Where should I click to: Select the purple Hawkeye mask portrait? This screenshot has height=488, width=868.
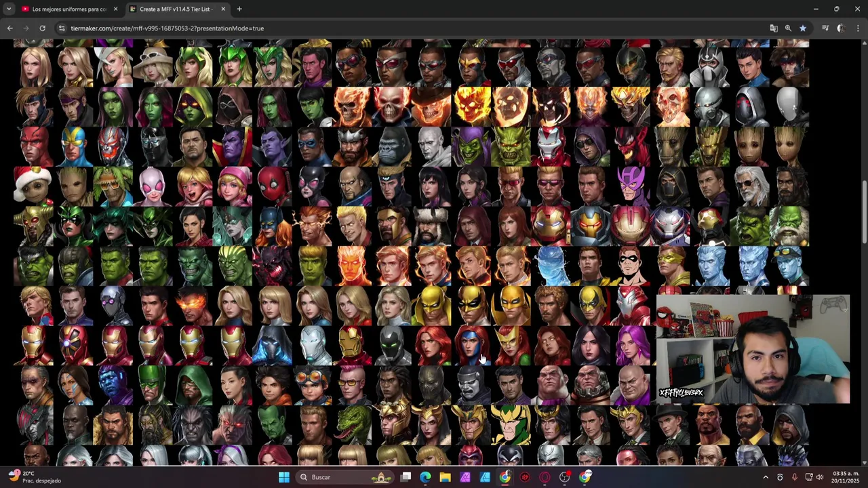pyautogui.click(x=630, y=186)
